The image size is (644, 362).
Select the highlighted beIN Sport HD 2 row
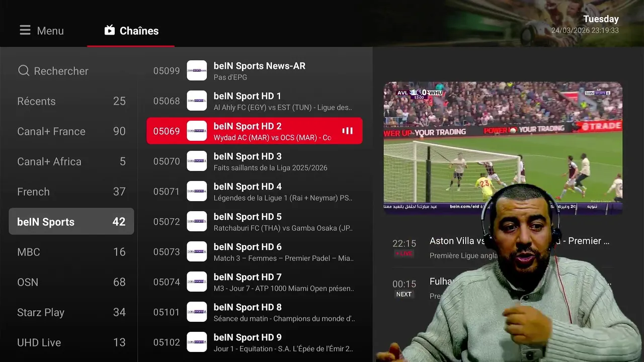pyautogui.click(x=255, y=131)
